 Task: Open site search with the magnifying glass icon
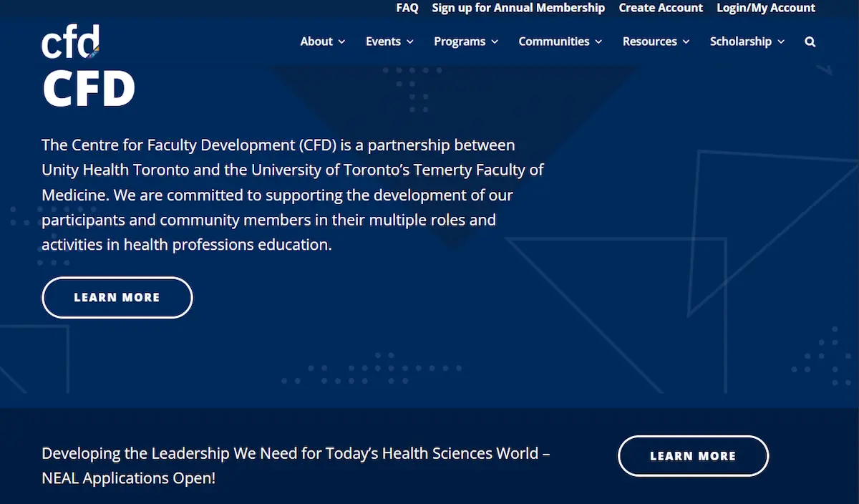[810, 42]
